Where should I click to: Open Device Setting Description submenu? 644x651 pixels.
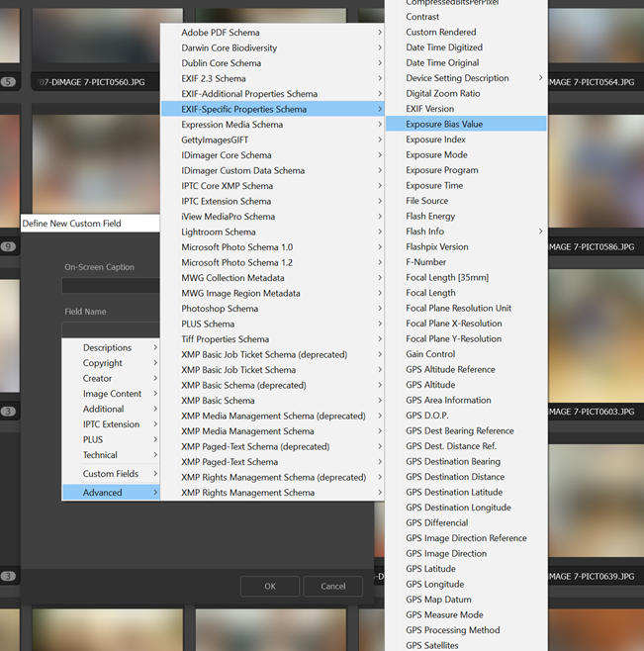[466, 78]
